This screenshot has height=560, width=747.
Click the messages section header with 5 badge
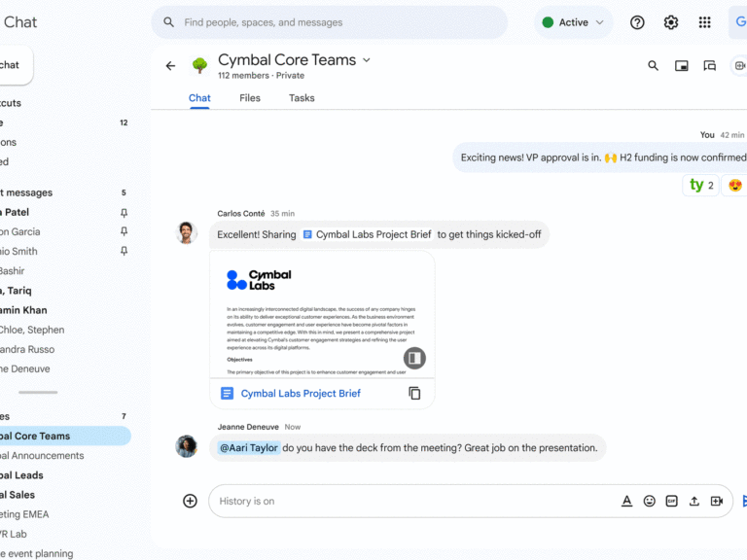click(x=65, y=192)
